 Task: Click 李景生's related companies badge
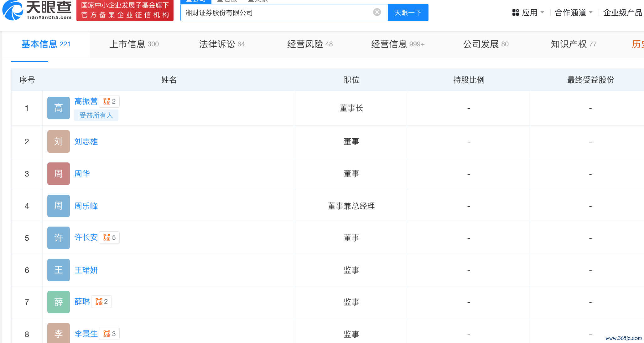[x=109, y=334]
